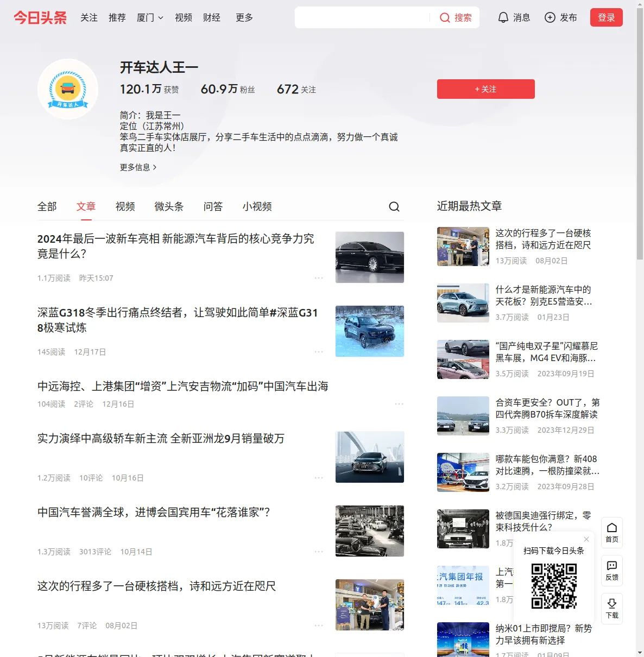Switch to the 小视频 tab
Screen dimensions: 644x657
tap(257, 206)
